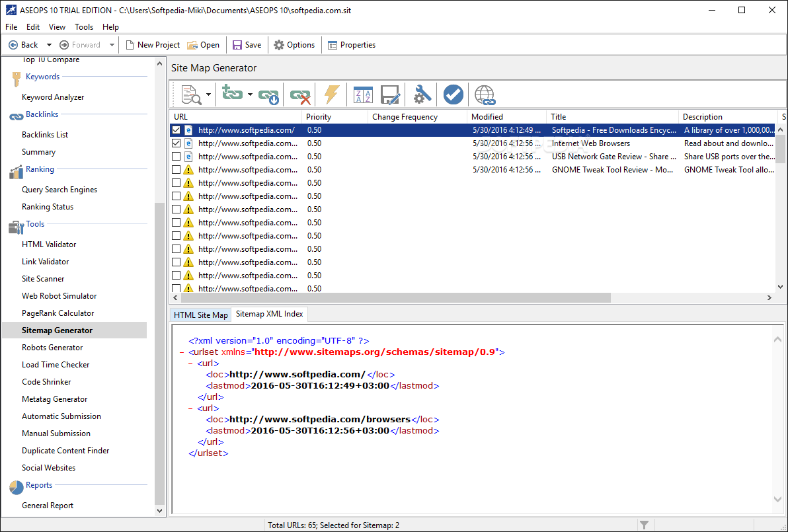
Task: Sort by the Change Frequency column header
Action: point(417,116)
